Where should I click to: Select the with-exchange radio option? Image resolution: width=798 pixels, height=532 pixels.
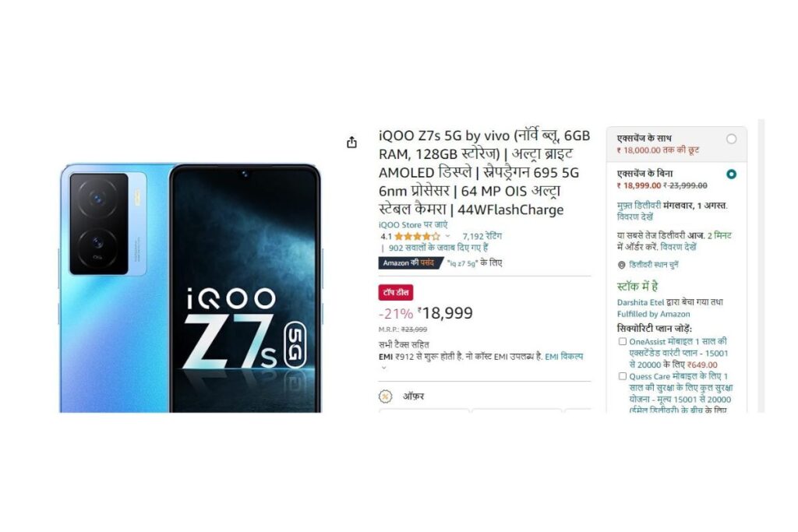click(x=731, y=139)
